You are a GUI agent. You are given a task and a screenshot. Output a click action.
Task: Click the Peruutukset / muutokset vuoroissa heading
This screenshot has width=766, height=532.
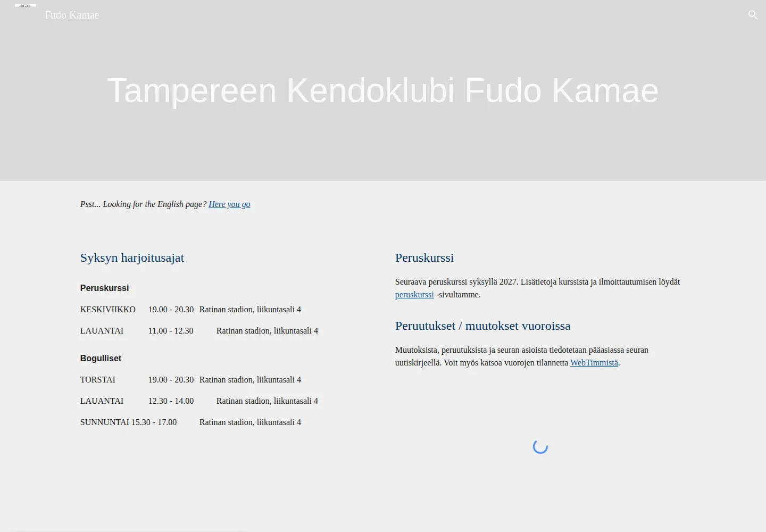(x=482, y=326)
